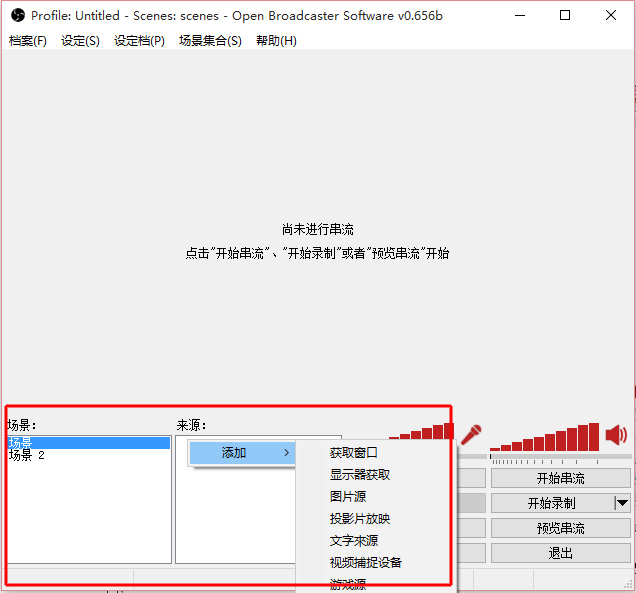The width and height of the screenshot is (636, 593).
Task: Open the dropdown arrow beside 开始录制
Action: pos(622,503)
